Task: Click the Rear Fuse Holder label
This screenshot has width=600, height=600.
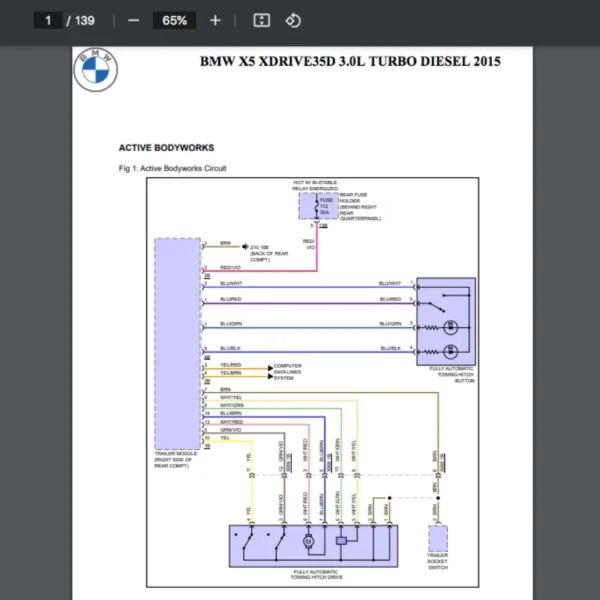Action: point(355,203)
